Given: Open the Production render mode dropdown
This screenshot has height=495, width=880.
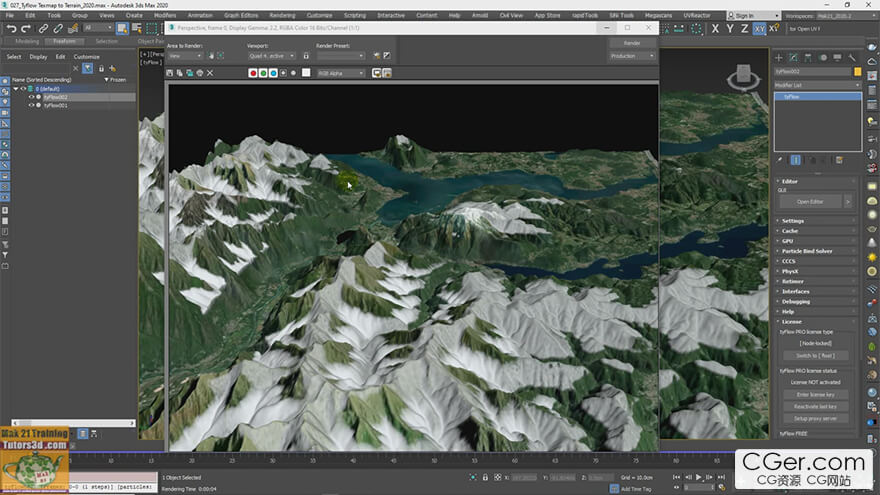Looking at the screenshot, I should point(632,56).
